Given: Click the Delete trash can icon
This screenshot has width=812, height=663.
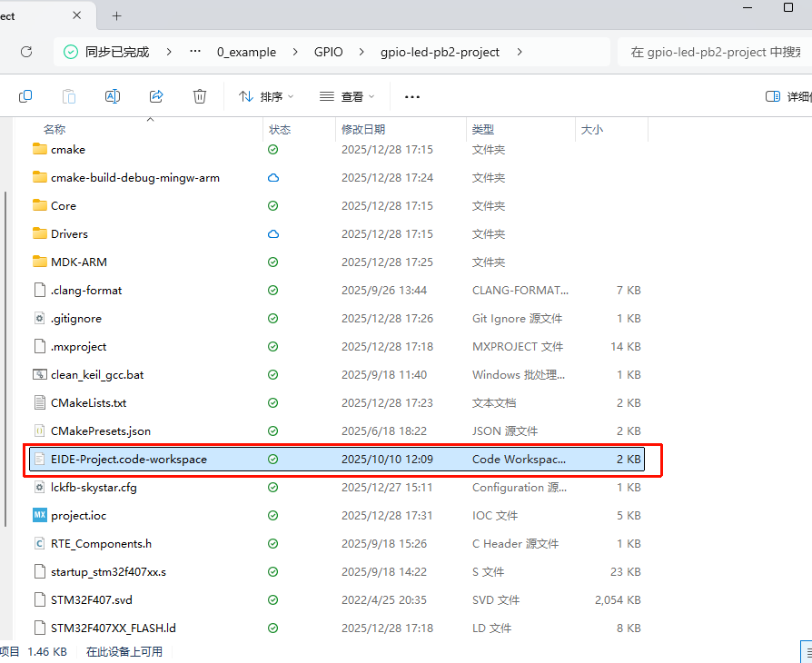Looking at the screenshot, I should 200,96.
